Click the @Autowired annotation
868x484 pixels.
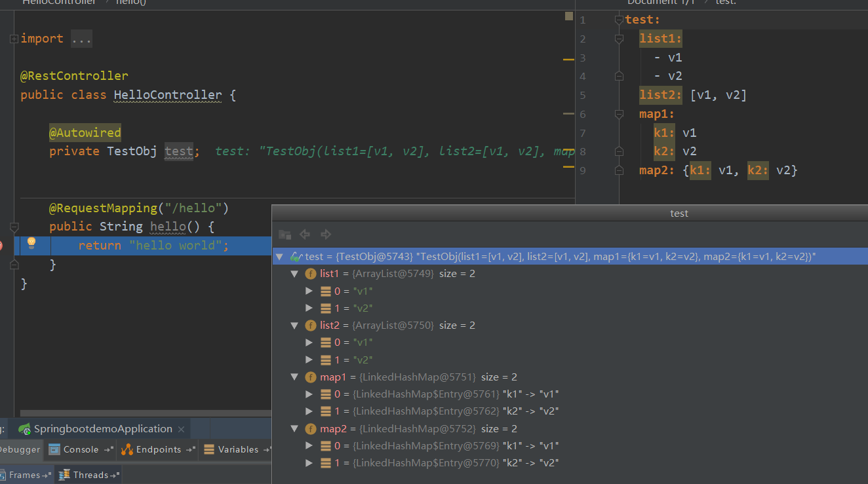click(x=85, y=133)
